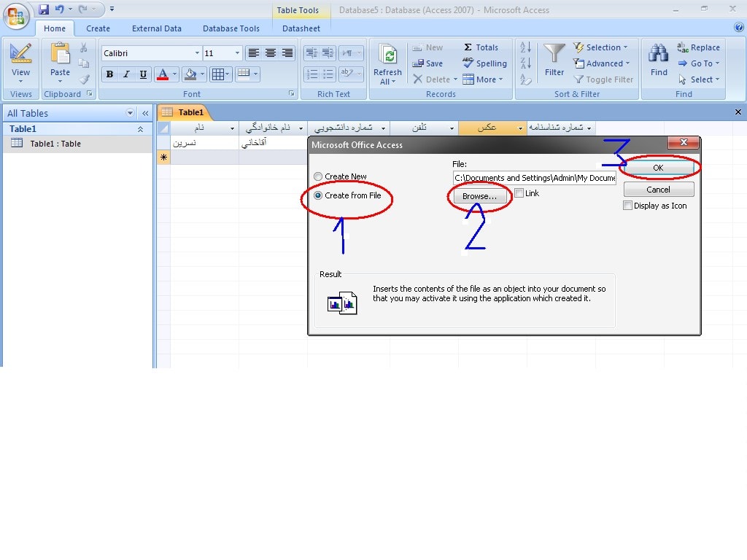
Task: Click the select-all corner box of datasheet
Action: pos(164,128)
